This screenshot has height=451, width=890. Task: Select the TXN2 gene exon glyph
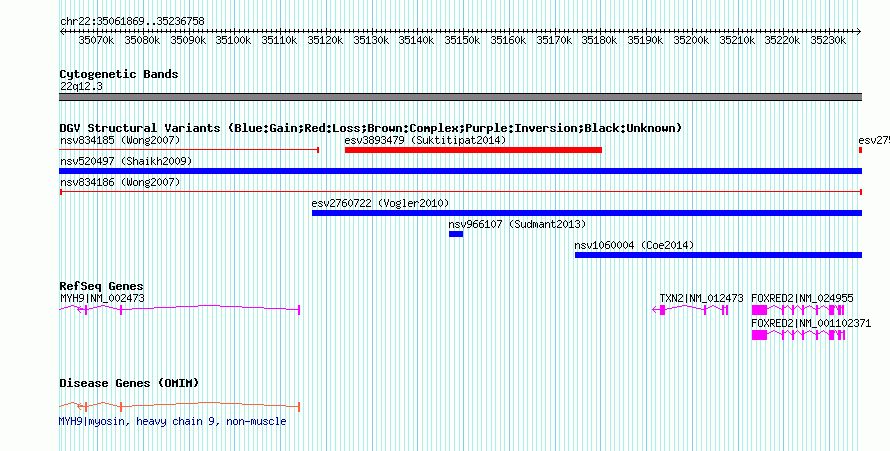click(690, 310)
